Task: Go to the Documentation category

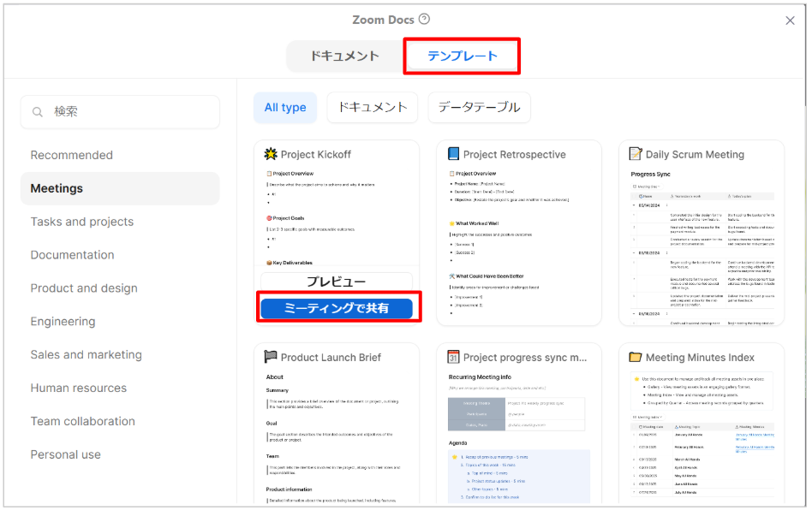Action: pos(120,255)
